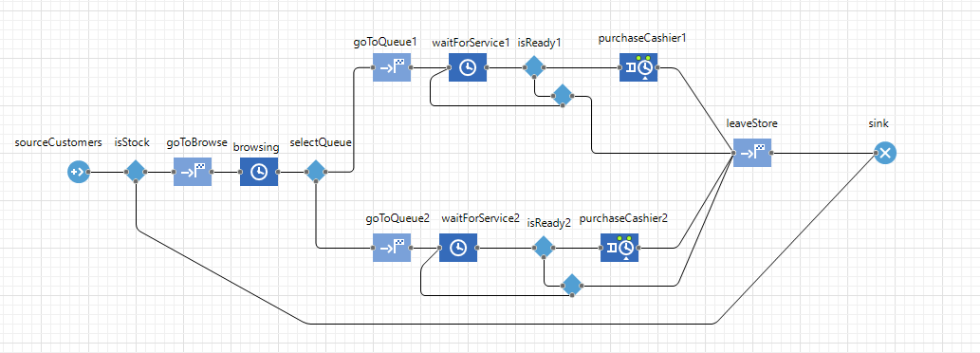Click the isReady2 decision diamond

coord(544,248)
